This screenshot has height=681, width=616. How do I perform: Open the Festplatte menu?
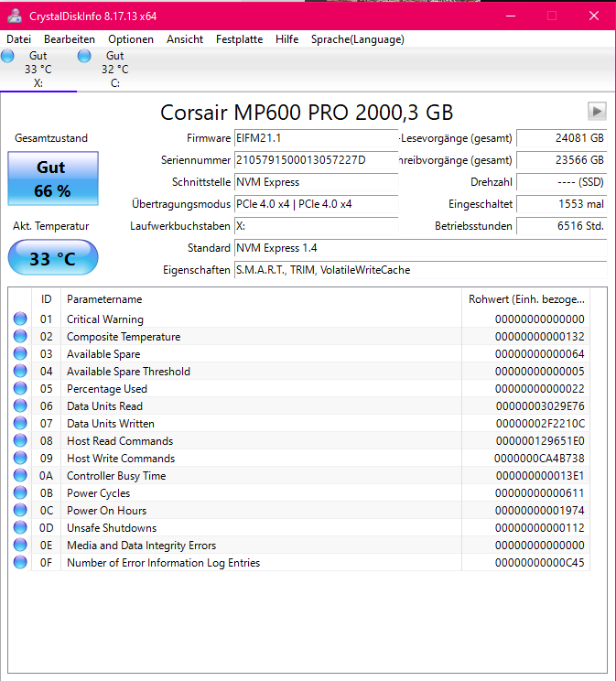pyautogui.click(x=240, y=39)
